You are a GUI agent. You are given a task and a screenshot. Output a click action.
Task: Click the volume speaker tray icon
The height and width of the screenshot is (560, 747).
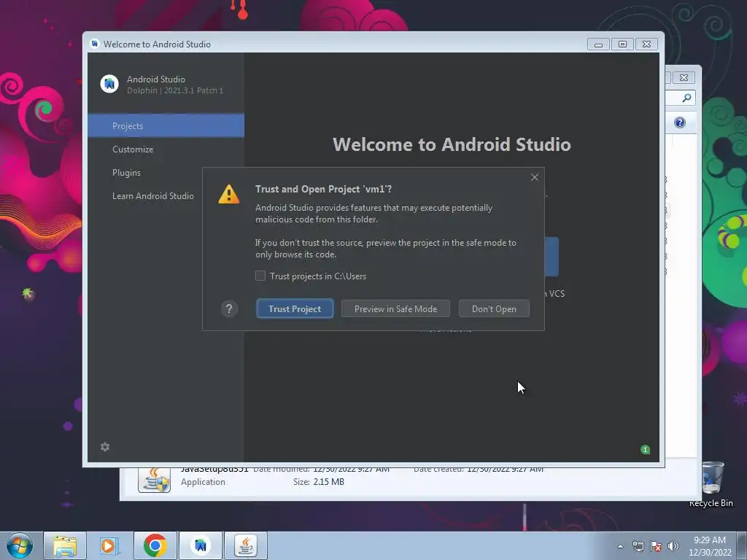[673, 547]
